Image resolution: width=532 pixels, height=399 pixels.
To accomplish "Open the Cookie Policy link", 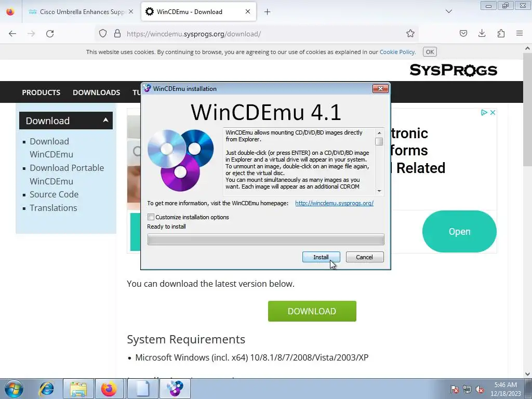I will 397,52.
